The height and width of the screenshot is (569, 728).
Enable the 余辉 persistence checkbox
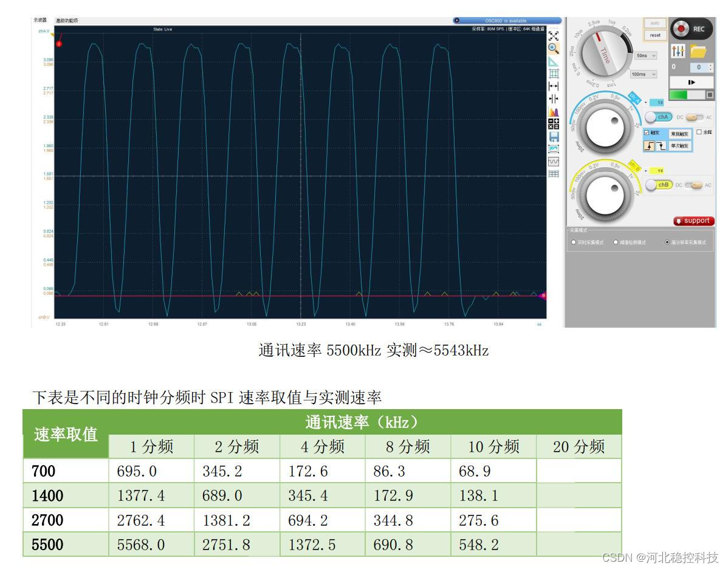699,132
